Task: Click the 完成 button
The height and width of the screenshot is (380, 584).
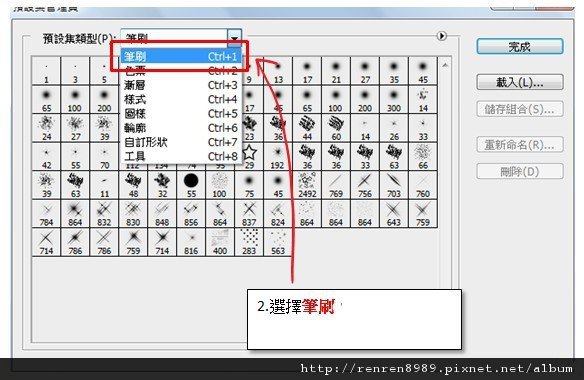Action: click(x=520, y=47)
